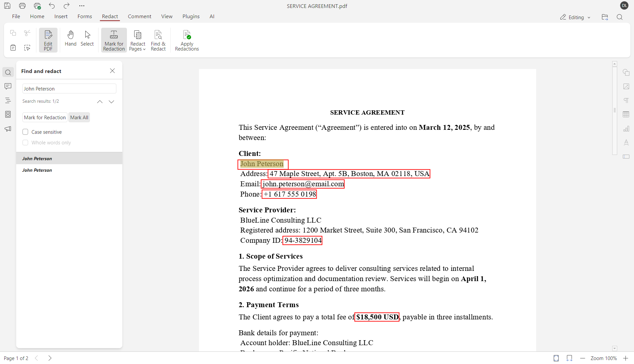Show page thumbnails in the left sidebar
Image resolution: width=634 pixels, height=364 pixels.
(x=8, y=114)
